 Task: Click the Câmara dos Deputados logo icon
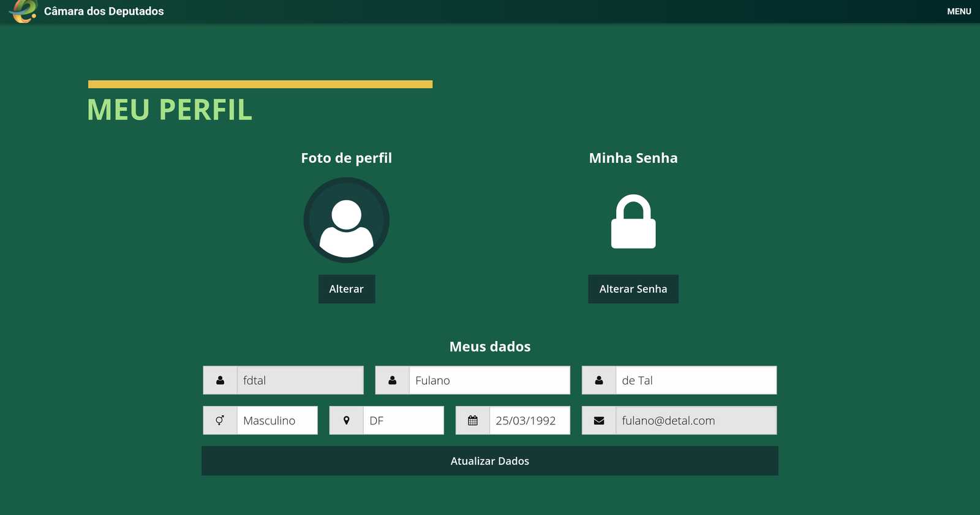[x=23, y=11]
